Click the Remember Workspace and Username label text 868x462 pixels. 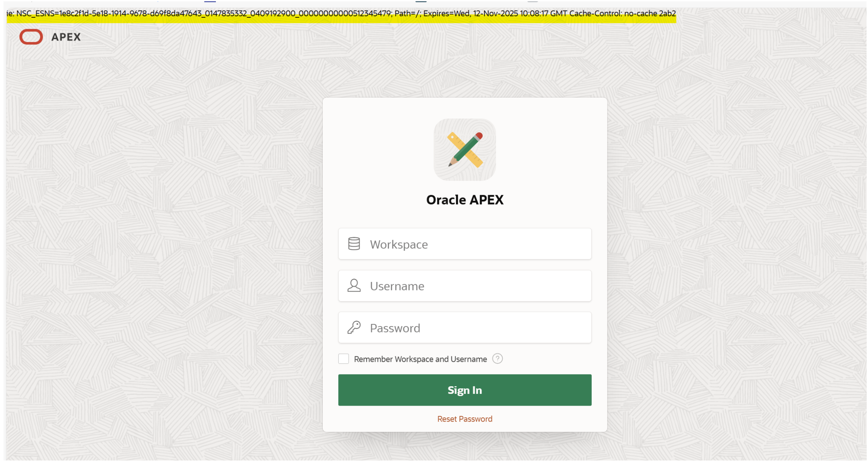click(420, 359)
